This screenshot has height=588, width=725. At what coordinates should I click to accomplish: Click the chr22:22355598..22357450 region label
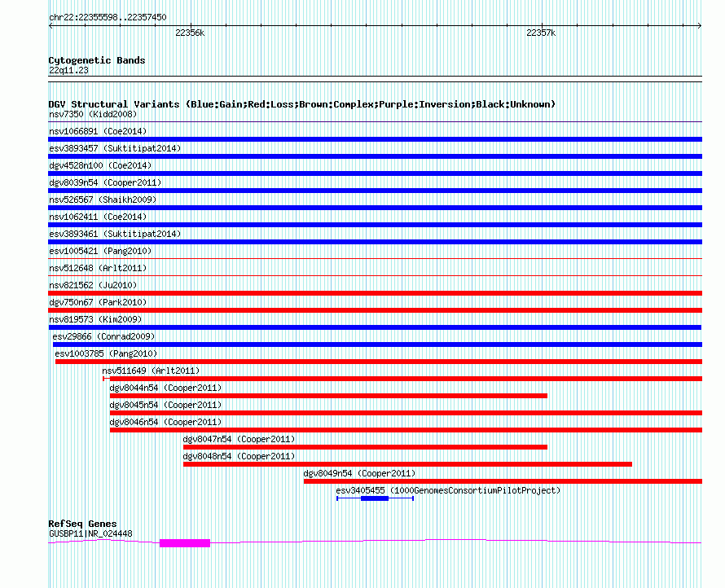tap(108, 18)
